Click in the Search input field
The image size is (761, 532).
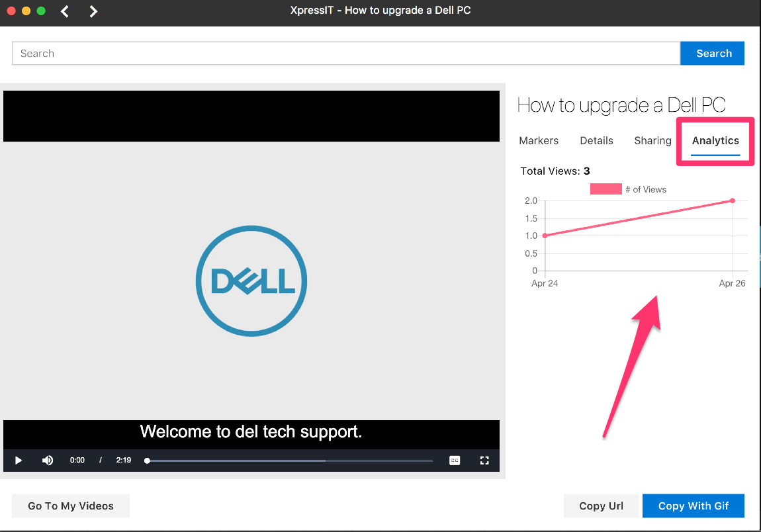click(x=346, y=54)
